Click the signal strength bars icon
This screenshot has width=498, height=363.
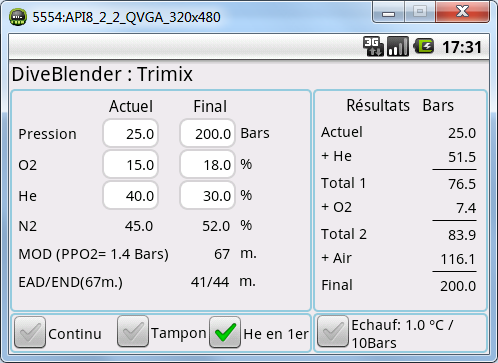(398, 46)
